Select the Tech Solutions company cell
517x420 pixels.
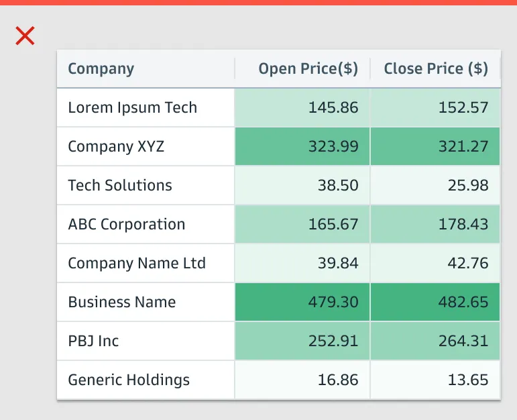[x=120, y=185]
